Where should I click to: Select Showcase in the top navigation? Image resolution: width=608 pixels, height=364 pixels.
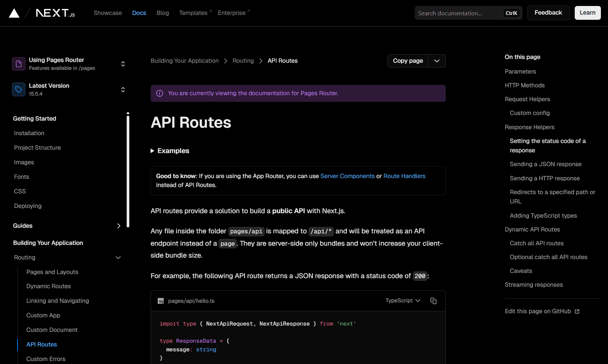click(x=108, y=13)
